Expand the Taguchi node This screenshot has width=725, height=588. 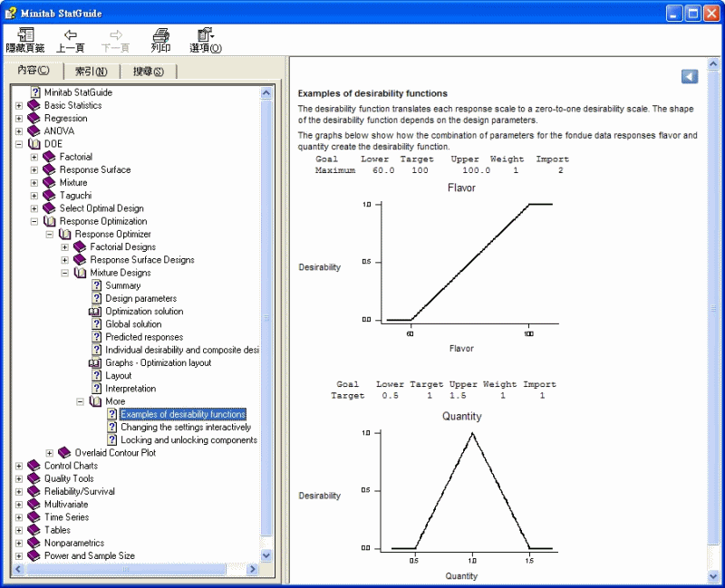tap(34, 196)
